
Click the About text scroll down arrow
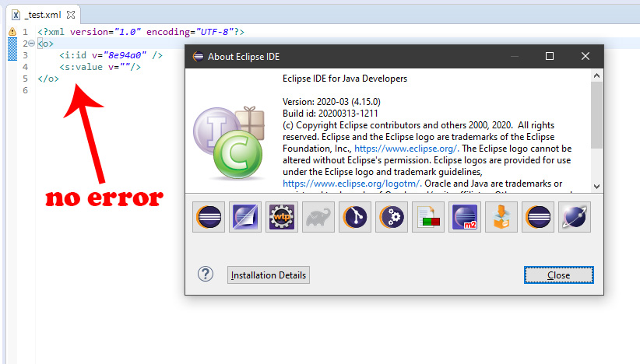click(x=596, y=187)
